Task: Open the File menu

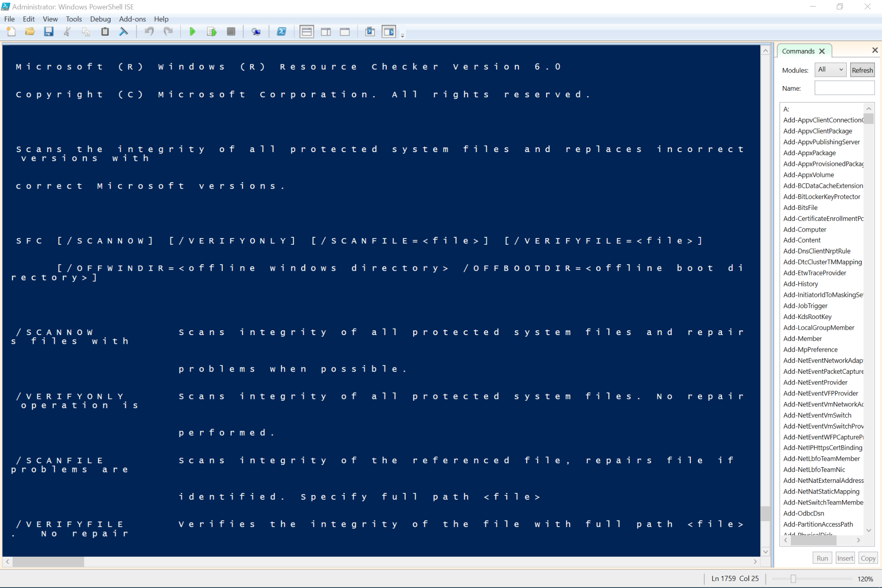Action: click(x=10, y=19)
